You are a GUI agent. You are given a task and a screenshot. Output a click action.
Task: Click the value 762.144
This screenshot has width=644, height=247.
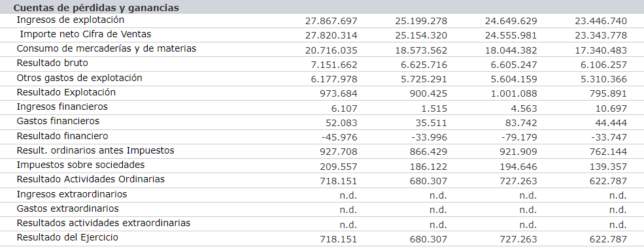(x=608, y=152)
